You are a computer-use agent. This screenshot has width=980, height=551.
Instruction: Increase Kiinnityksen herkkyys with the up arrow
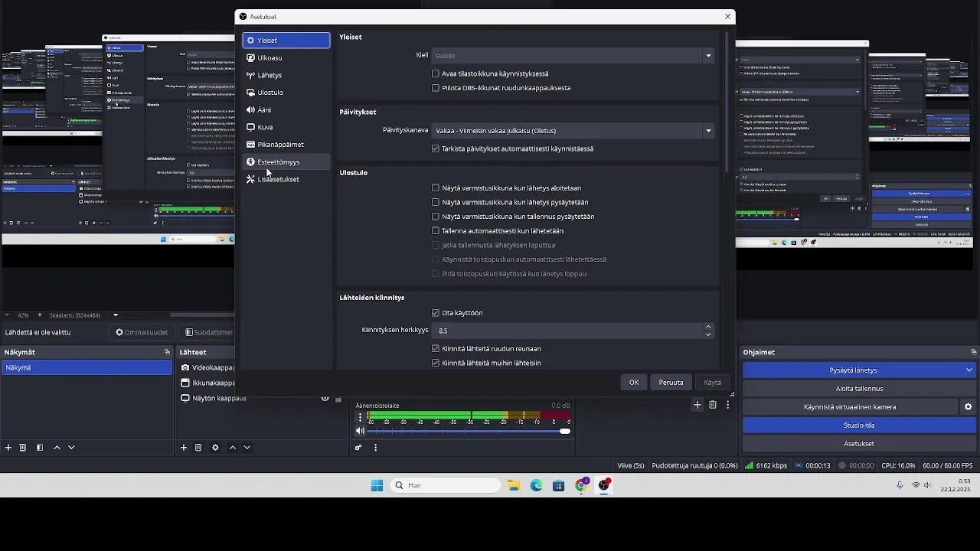708,327
